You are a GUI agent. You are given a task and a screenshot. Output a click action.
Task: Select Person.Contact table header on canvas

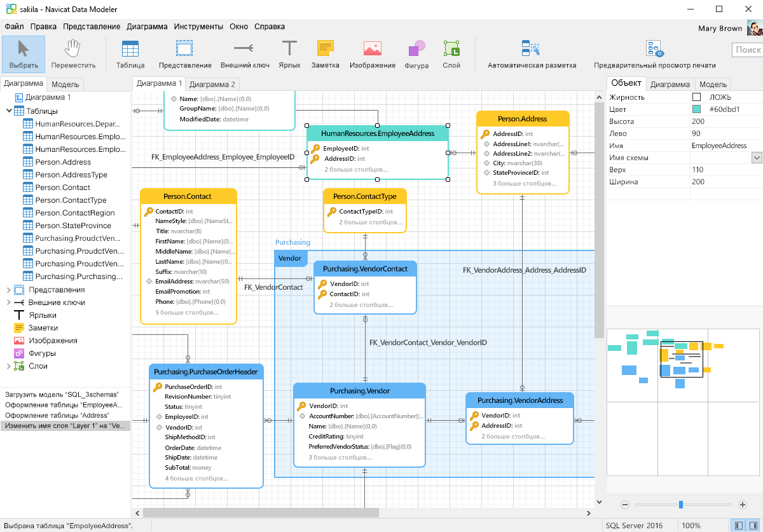click(188, 196)
